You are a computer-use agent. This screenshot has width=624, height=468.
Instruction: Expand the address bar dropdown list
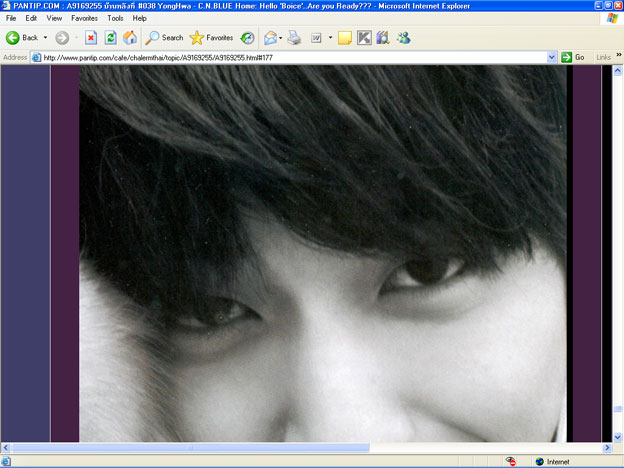click(552, 58)
